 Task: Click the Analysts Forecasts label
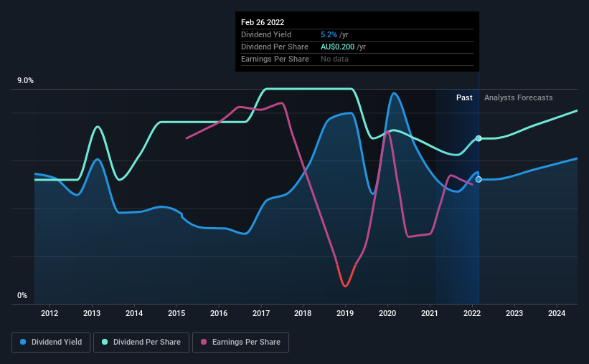[x=519, y=97]
